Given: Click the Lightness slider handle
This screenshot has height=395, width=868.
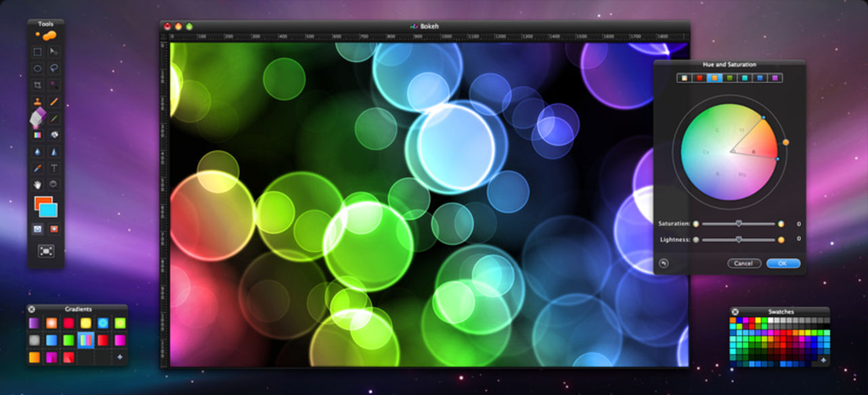Looking at the screenshot, I should 739,239.
